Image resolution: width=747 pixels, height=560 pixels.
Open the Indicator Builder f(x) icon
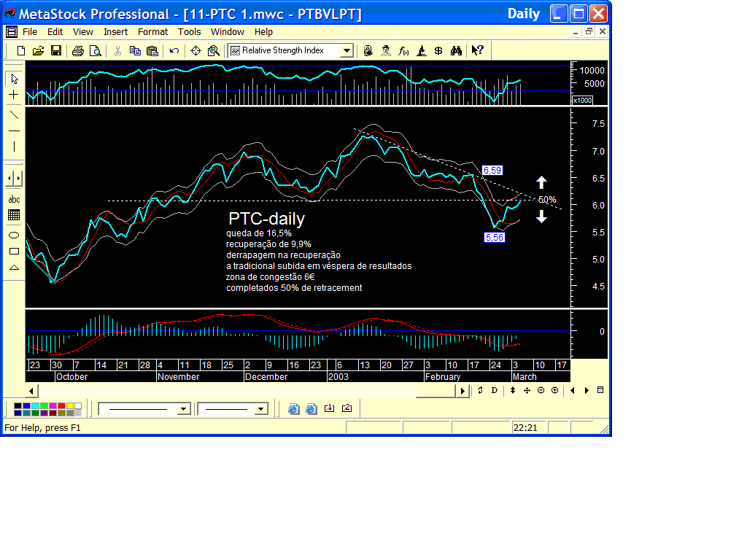[403, 50]
